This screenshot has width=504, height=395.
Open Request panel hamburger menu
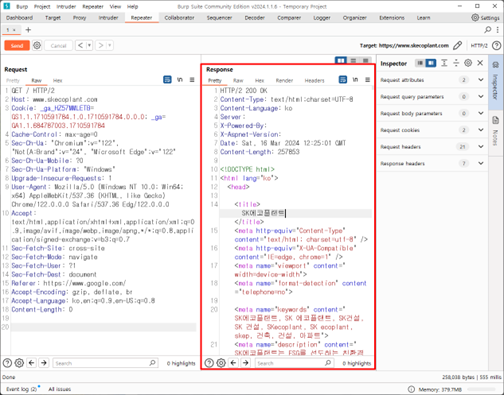tap(192, 80)
